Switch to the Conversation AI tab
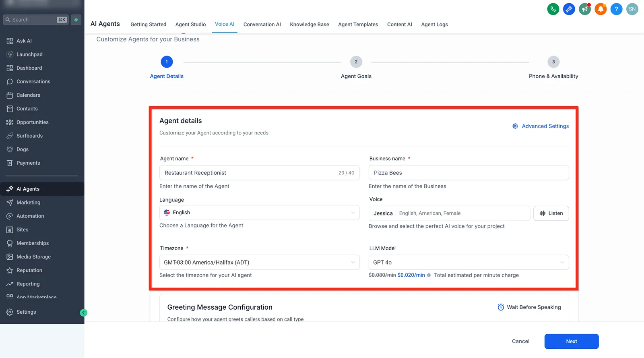This screenshot has height=358, width=644. coord(262,25)
